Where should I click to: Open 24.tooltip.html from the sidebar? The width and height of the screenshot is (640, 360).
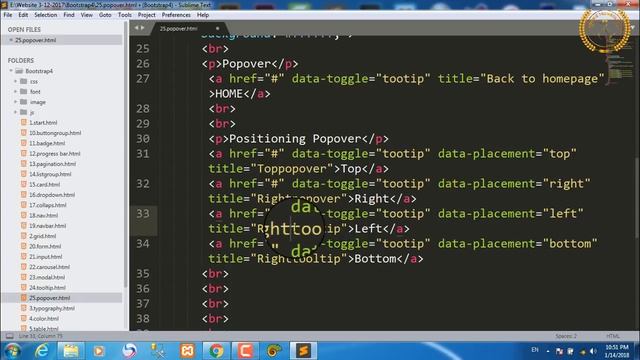47,287
